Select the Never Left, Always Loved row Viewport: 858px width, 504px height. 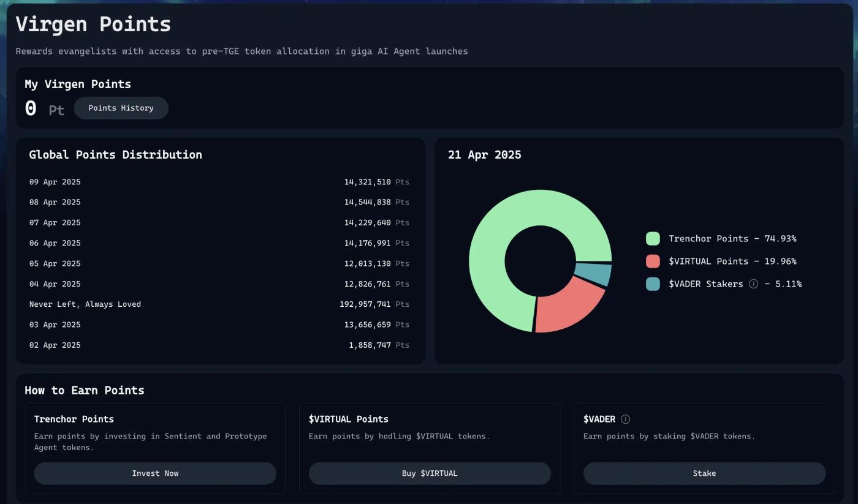click(x=219, y=304)
